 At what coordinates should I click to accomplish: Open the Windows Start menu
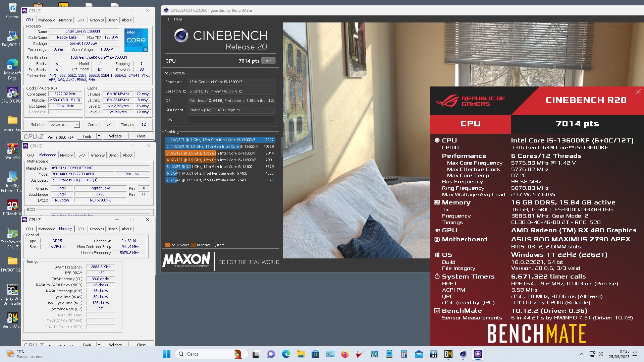coord(166,354)
